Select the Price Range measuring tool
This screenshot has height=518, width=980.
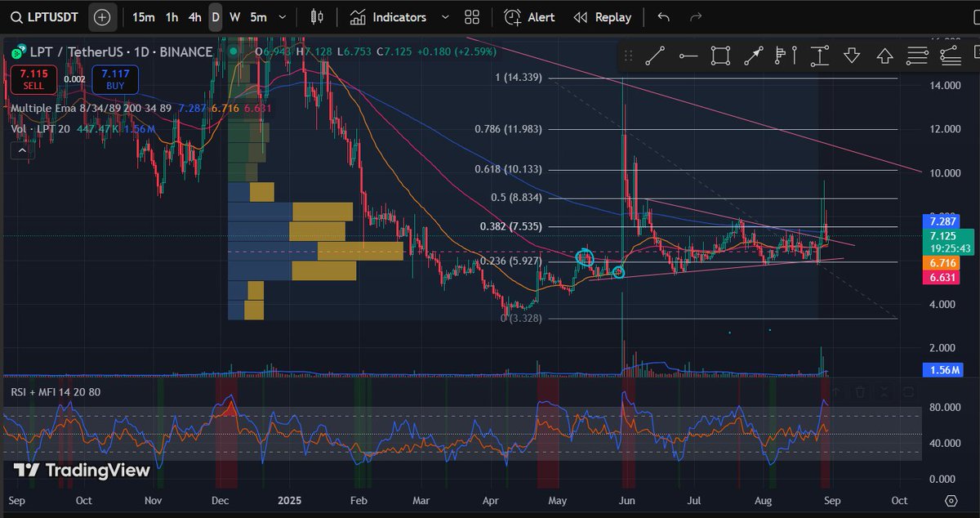pyautogui.click(x=819, y=56)
